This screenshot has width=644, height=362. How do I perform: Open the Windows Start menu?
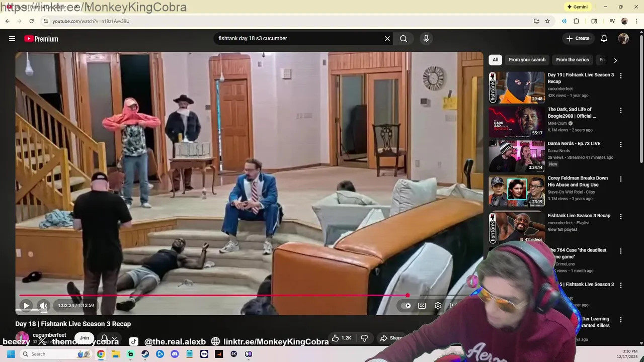pos(11,354)
